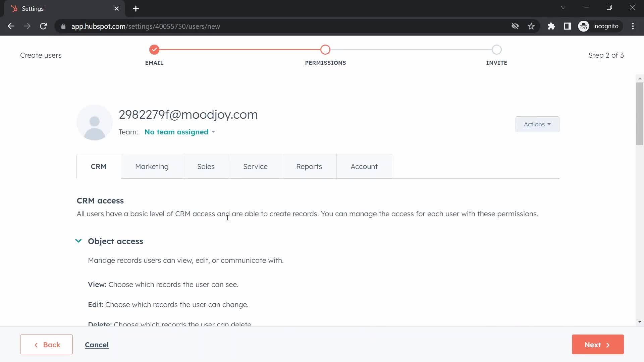Switch to the Marketing permissions tab

[152, 166]
